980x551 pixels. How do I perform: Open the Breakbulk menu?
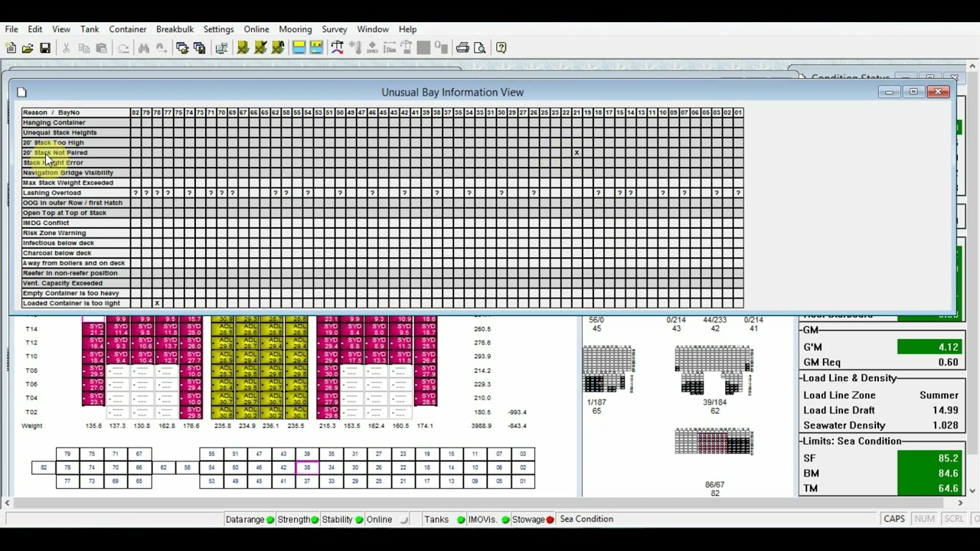[175, 29]
